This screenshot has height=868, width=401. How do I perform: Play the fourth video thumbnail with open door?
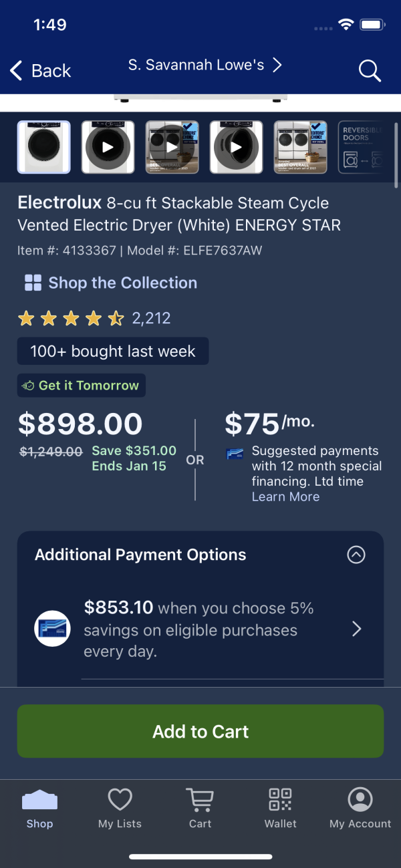(x=236, y=147)
